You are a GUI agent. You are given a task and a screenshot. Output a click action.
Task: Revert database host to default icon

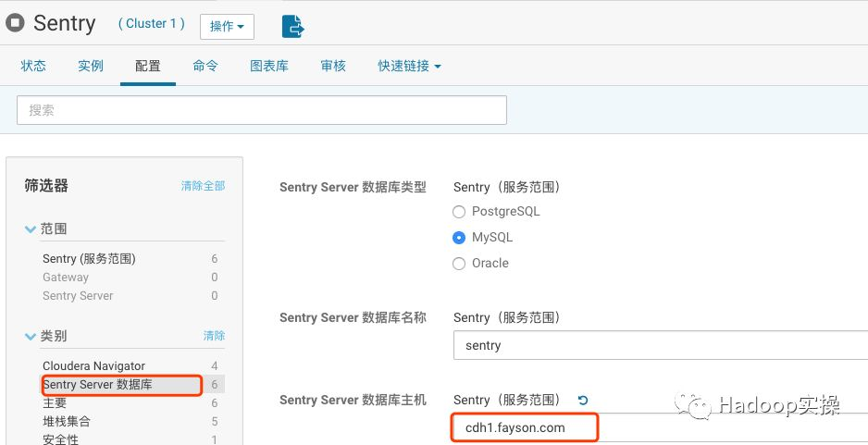click(x=582, y=400)
